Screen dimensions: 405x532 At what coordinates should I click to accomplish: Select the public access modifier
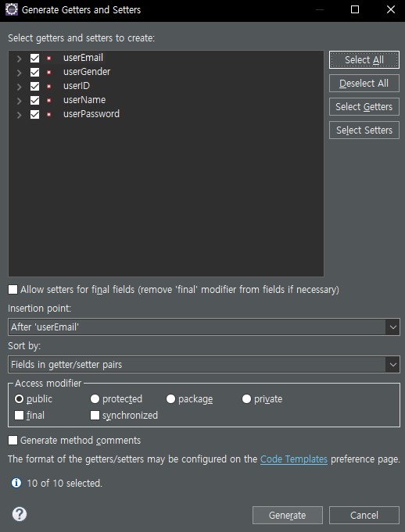(x=19, y=399)
